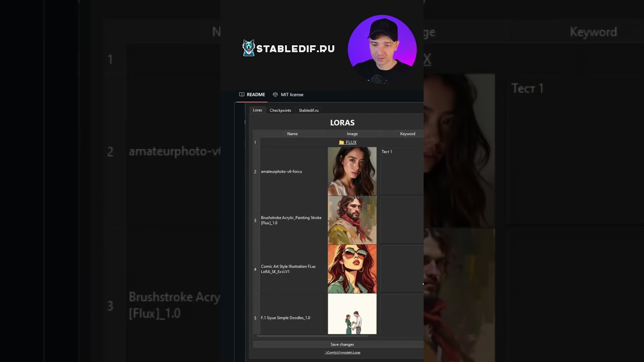The image size is (644, 362).
Task: Open the ComfyUI models Loras path link
Action: pos(342,352)
